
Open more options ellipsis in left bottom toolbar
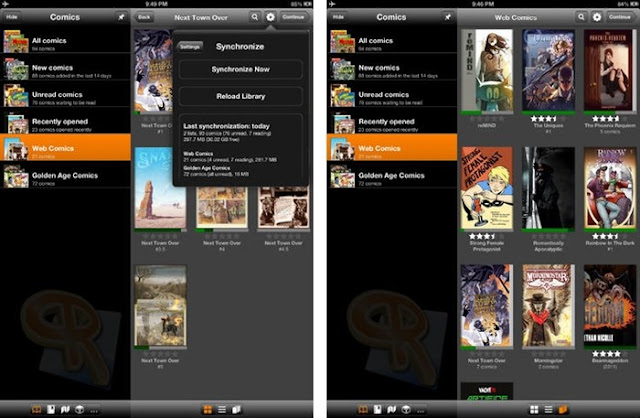pos(94,410)
